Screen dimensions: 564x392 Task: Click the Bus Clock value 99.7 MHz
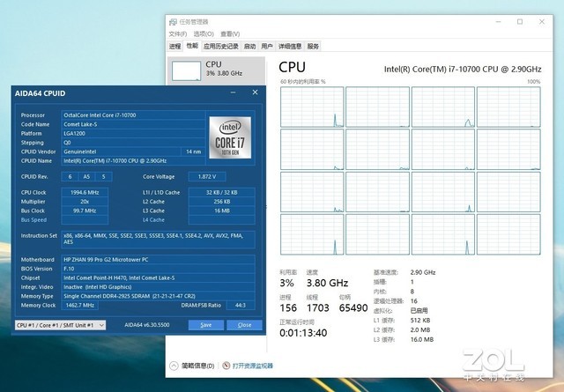pyautogui.click(x=85, y=211)
